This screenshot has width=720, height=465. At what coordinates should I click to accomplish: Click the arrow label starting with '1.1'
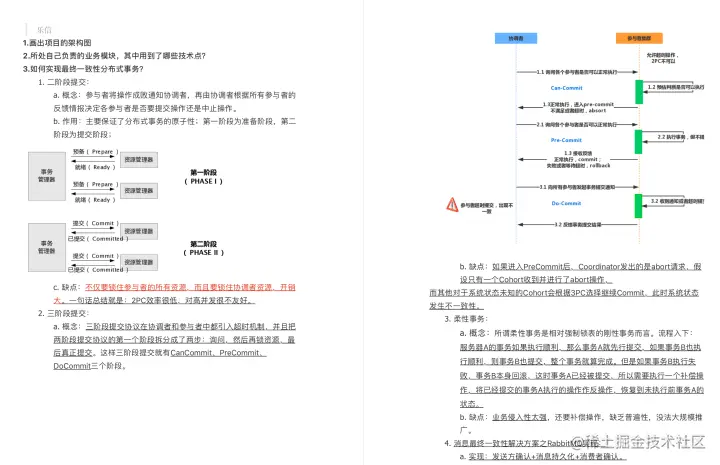point(577,72)
